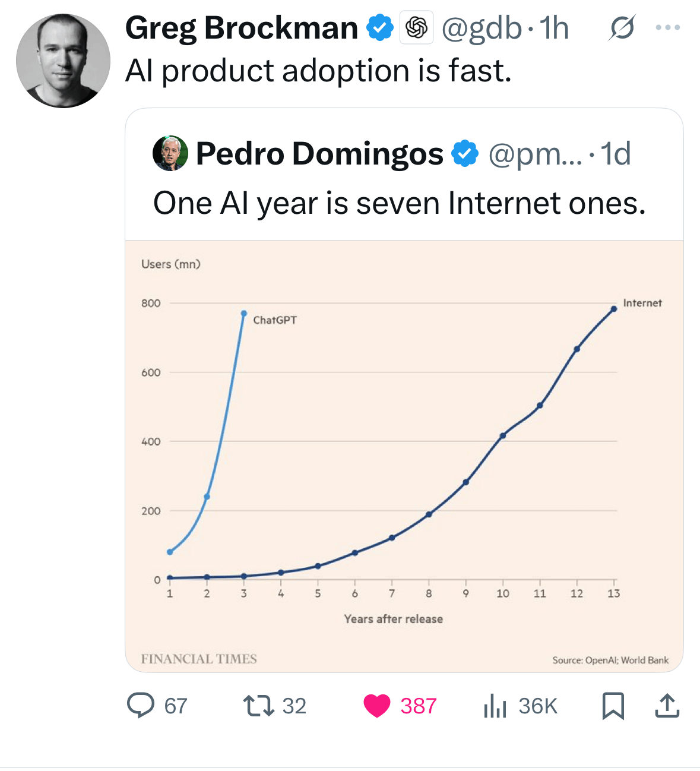Click the OpenAI affiliation badge
Viewport: 700px width, 771px height.
(416, 27)
